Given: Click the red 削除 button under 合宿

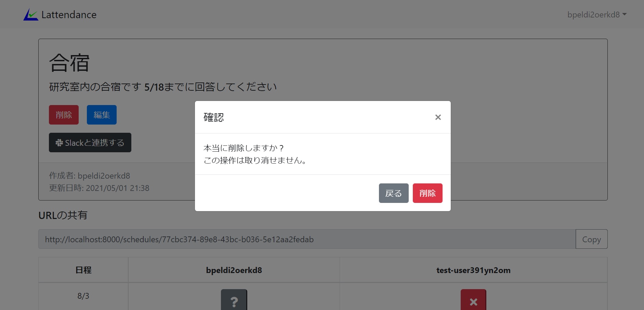Looking at the screenshot, I should point(64,115).
